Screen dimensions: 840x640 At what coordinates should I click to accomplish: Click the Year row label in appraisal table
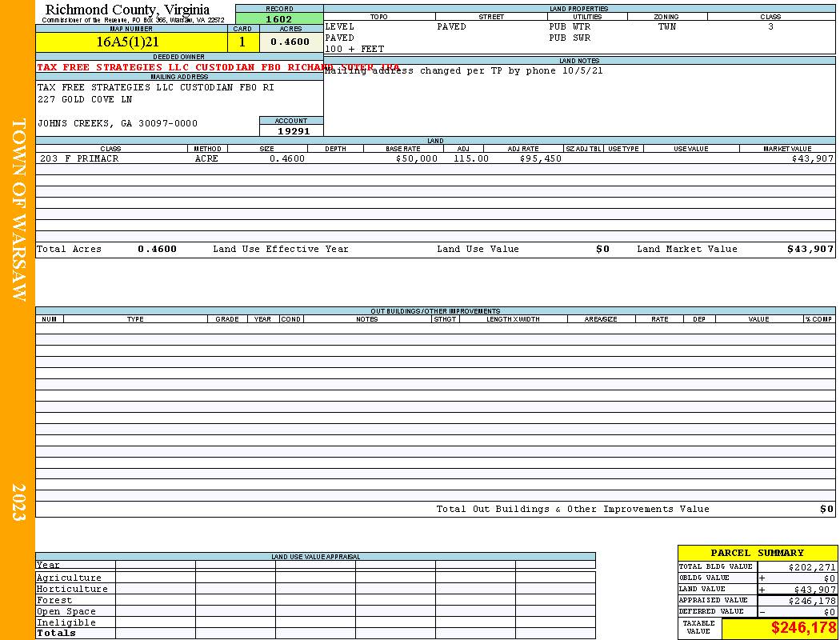click(x=48, y=565)
